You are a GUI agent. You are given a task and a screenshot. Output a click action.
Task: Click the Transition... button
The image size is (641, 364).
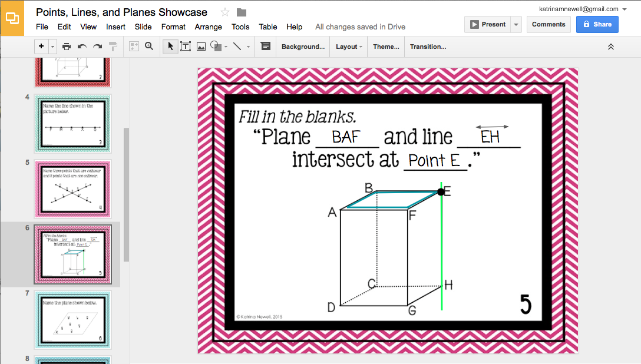click(428, 47)
